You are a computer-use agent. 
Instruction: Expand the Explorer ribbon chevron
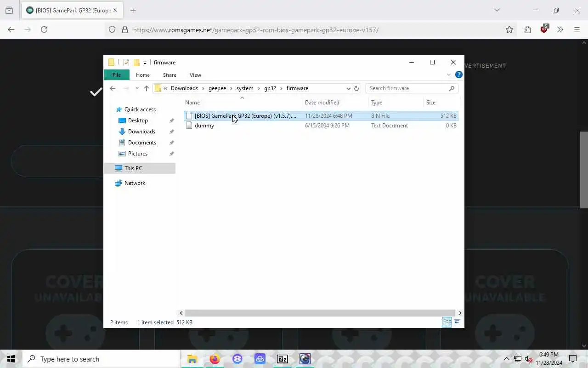(x=449, y=75)
